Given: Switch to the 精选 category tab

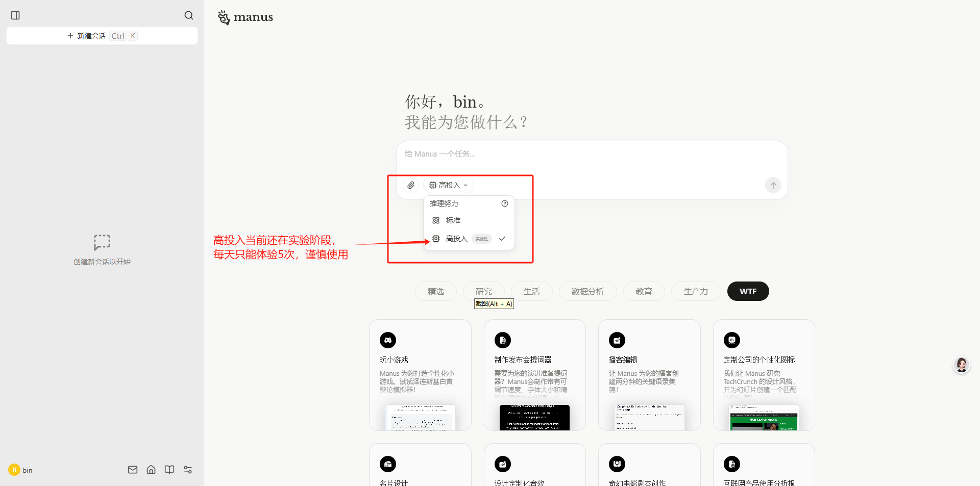Looking at the screenshot, I should pos(436,291).
